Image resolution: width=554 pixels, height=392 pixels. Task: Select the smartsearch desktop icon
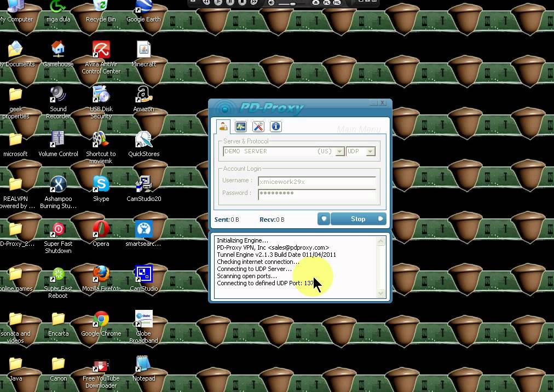(143, 234)
